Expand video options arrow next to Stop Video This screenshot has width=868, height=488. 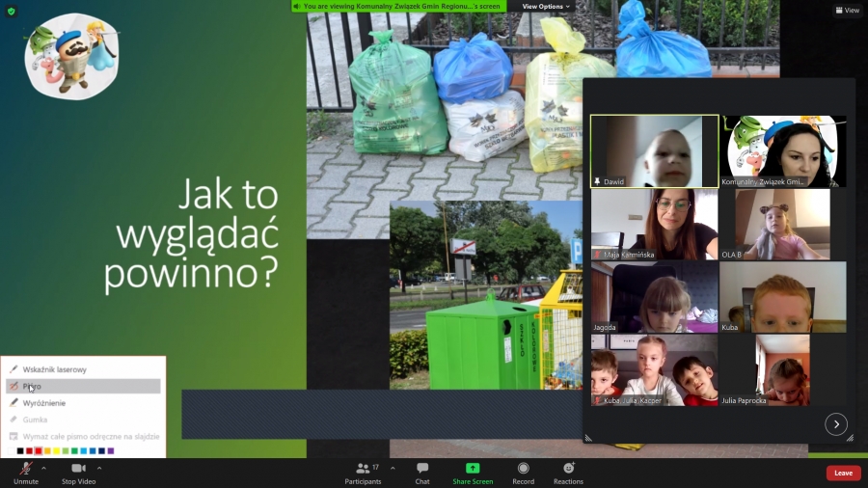coord(99,468)
